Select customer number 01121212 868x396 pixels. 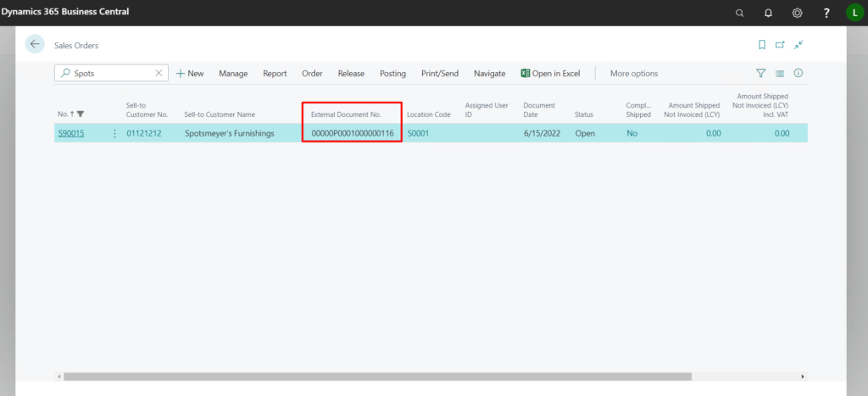pyautogui.click(x=144, y=133)
